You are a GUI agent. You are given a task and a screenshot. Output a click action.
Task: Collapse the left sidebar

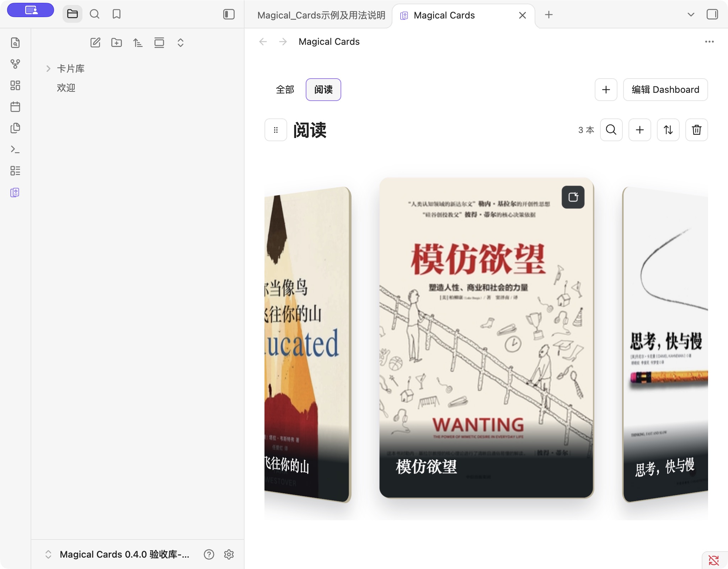229,14
